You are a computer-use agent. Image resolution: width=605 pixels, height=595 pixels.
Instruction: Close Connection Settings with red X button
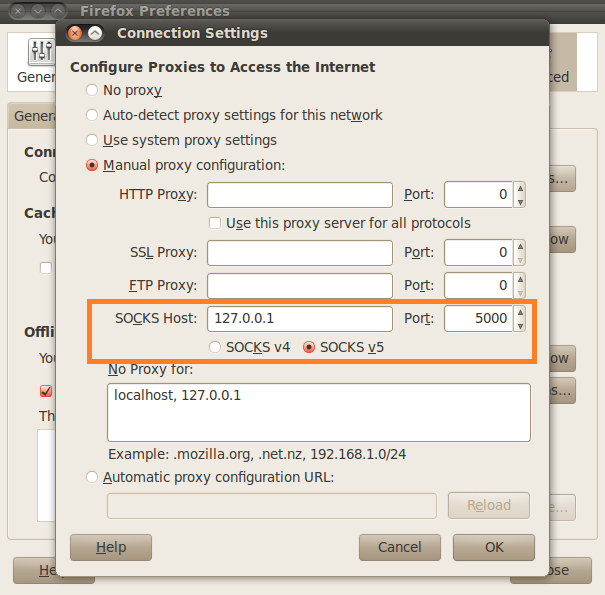coord(75,33)
